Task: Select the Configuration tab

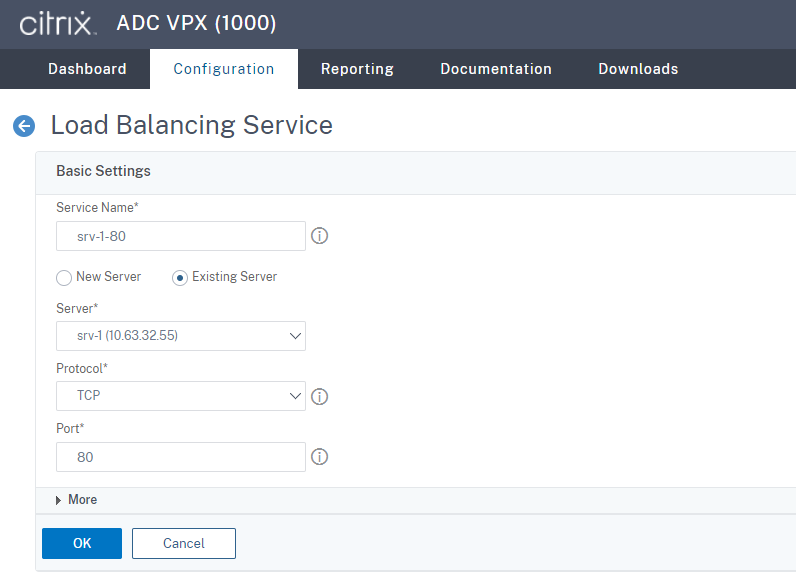Action: pyautogui.click(x=224, y=69)
